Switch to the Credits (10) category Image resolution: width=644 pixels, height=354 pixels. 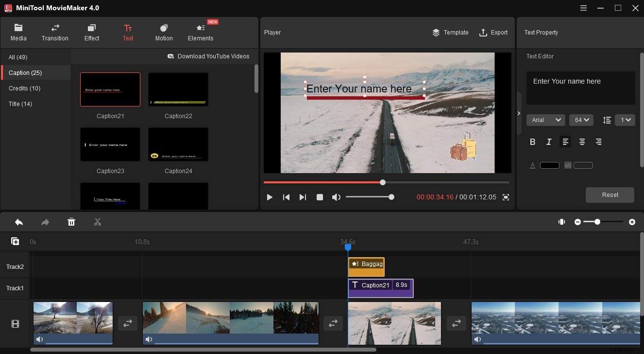point(24,88)
